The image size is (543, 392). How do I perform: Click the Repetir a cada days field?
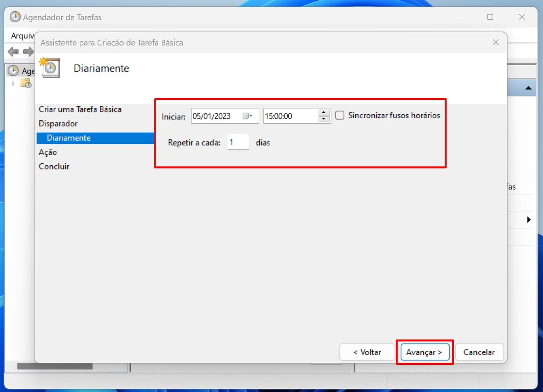(238, 142)
